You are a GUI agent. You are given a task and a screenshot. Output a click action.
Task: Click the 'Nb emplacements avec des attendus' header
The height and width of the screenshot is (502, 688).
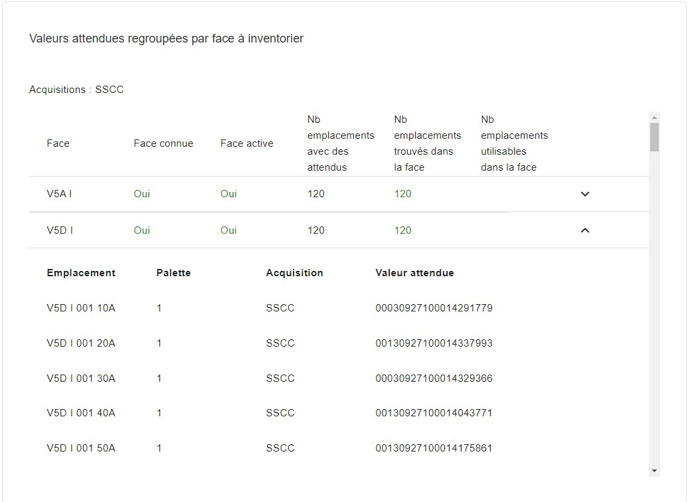340,143
